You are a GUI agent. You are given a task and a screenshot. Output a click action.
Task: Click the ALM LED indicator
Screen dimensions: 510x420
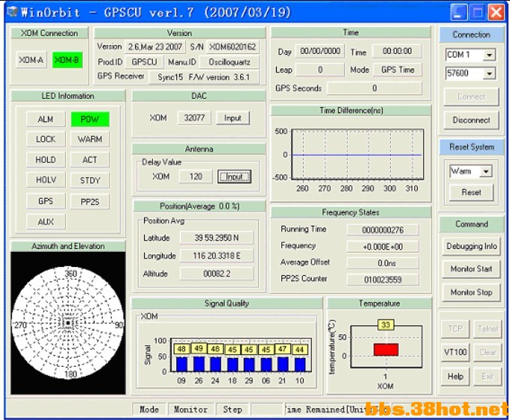click(x=46, y=119)
